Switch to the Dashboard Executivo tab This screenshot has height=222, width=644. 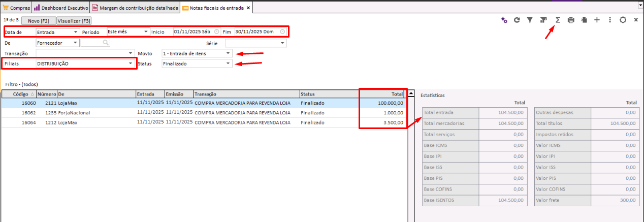pos(61,8)
